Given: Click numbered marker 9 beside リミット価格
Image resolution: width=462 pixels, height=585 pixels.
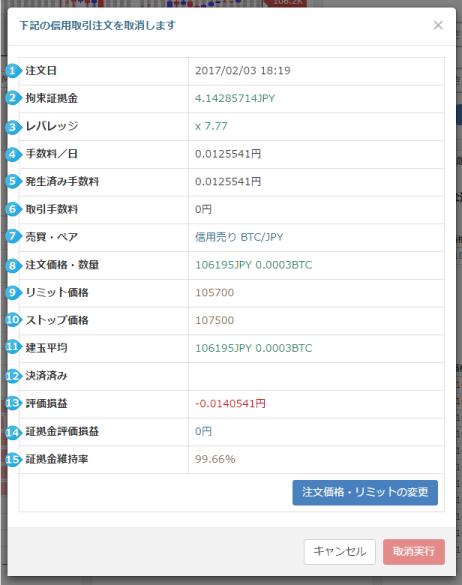Looking at the screenshot, I should [13, 292].
